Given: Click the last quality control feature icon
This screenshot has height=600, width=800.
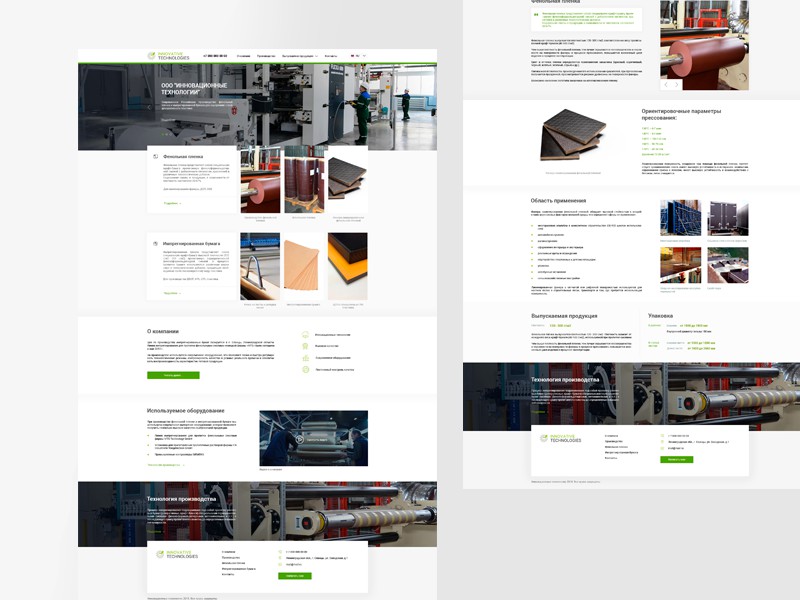Looking at the screenshot, I should click(306, 369).
